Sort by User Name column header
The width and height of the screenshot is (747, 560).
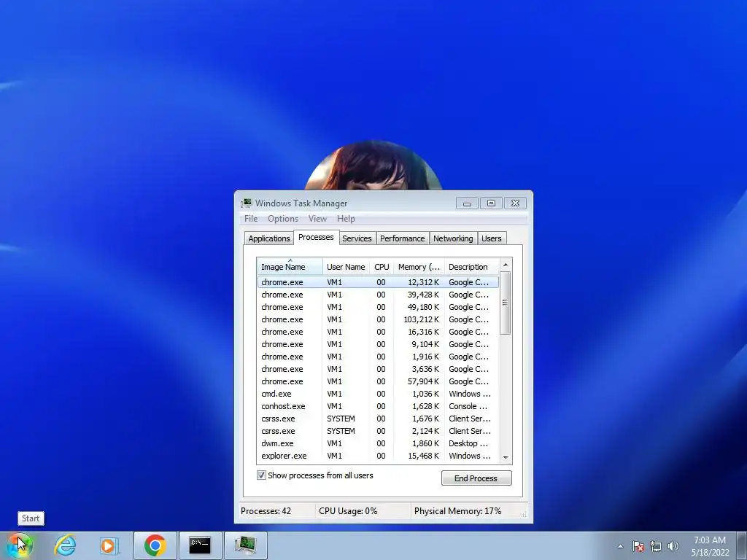click(x=346, y=267)
